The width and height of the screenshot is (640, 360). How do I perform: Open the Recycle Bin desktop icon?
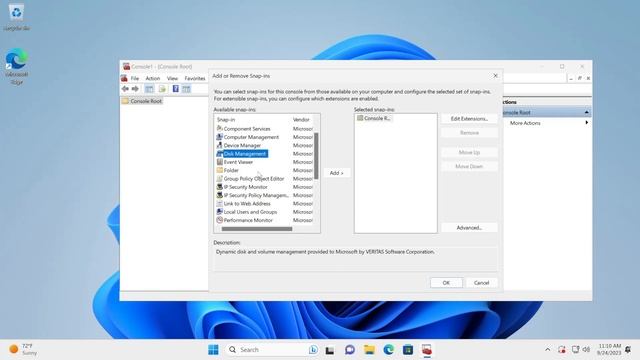(16, 17)
